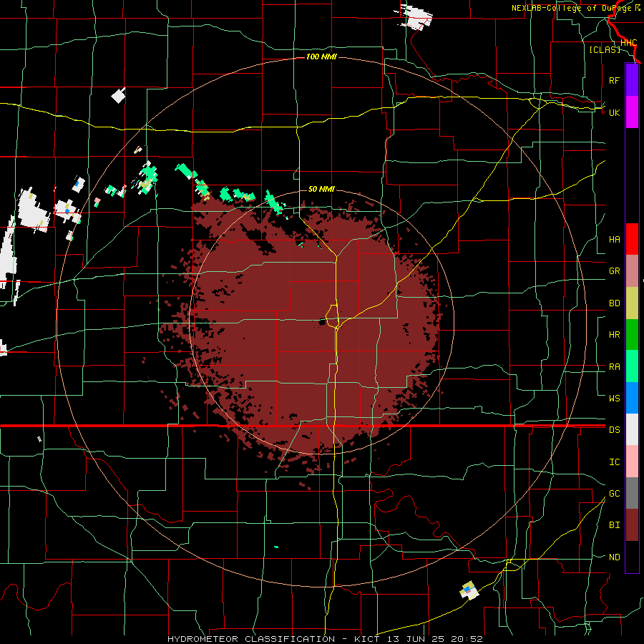Image resolution: width=644 pixels, height=644 pixels.
Task: Click the 50 NMI range ring label
Action: (x=321, y=189)
